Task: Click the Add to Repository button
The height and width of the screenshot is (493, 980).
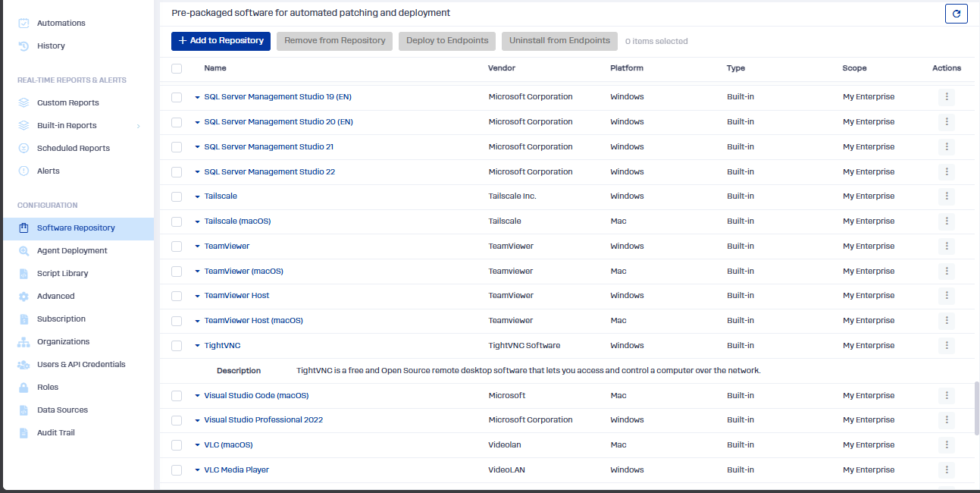Action: (x=221, y=41)
